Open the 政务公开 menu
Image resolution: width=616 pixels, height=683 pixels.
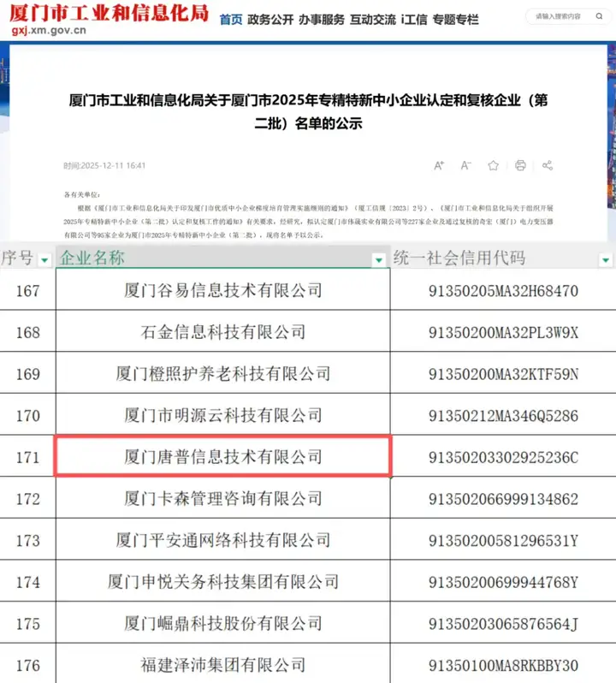[270, 20]
